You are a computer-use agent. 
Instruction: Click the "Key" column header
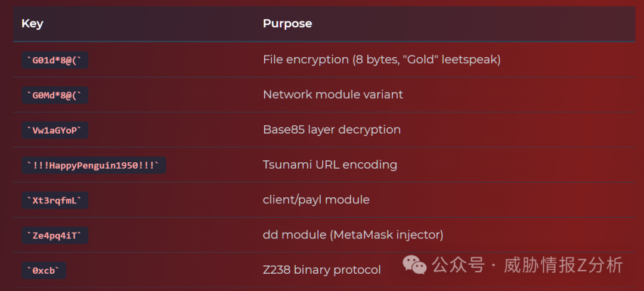tap(32, 24)
